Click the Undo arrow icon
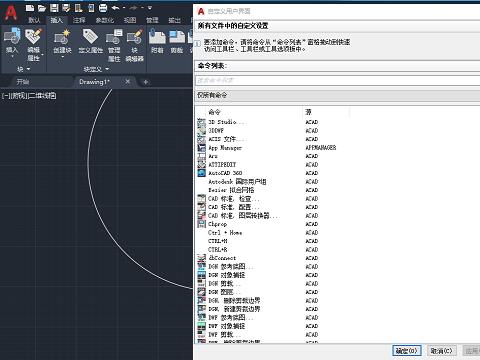The height and width of the screenshot is (360, 480). 116,8
